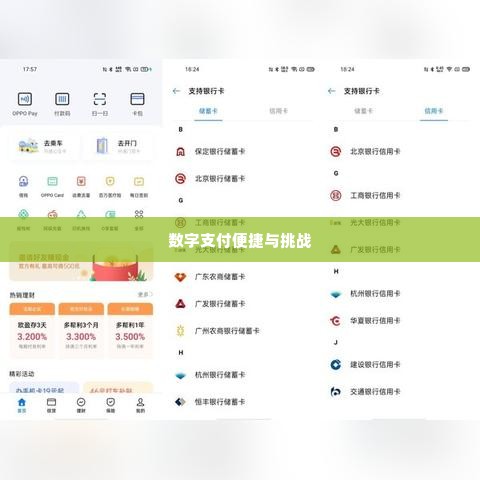Open the OPPO Card icon
This screenshot has height=480, width=480.
coord(52,181)
